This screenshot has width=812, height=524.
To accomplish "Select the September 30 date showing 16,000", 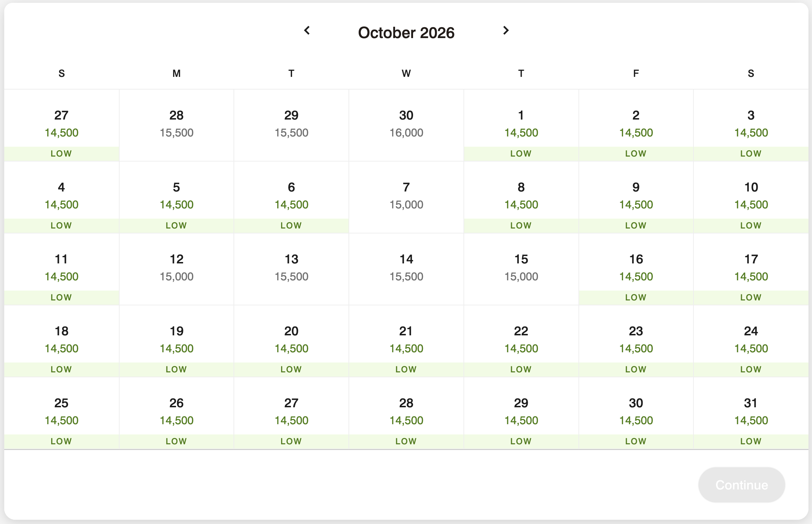I will click(x=406, y=123).
